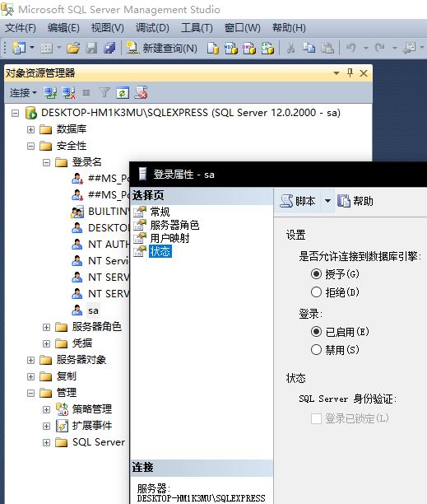Screen dimensions: 427x504
Task: Open the User Mapping (用户映射) page
Action: pyautogui.click(x=169, y=238)
